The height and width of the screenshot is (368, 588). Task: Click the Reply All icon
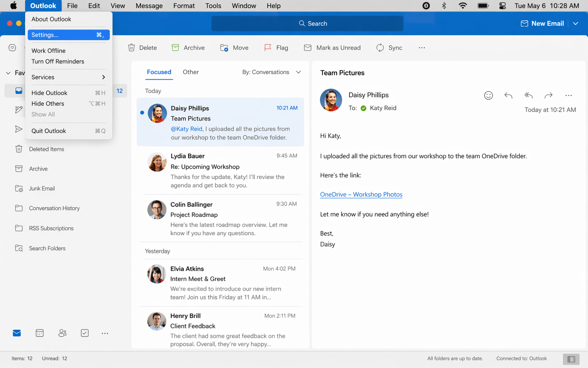pyautogui.click(x=528, y=95)
